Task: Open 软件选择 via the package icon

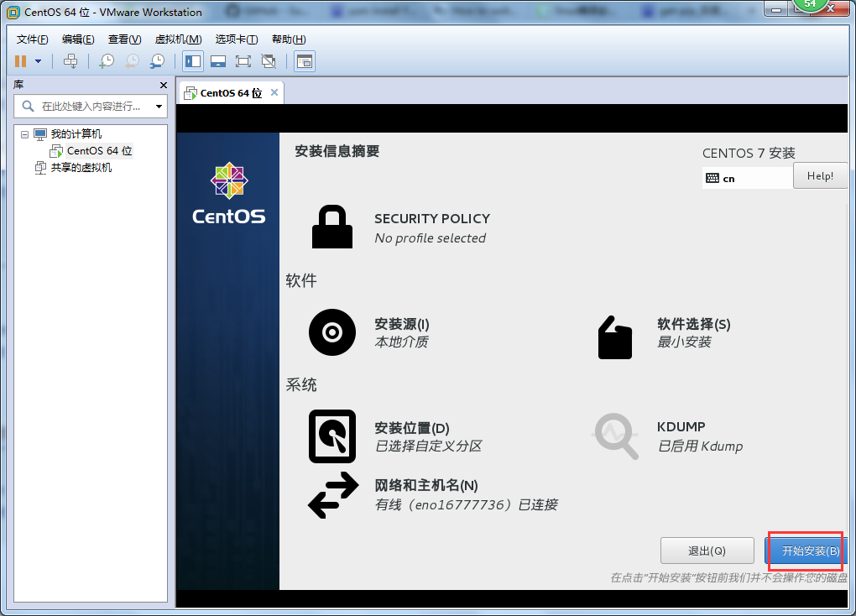Action: tap(615, 337)
